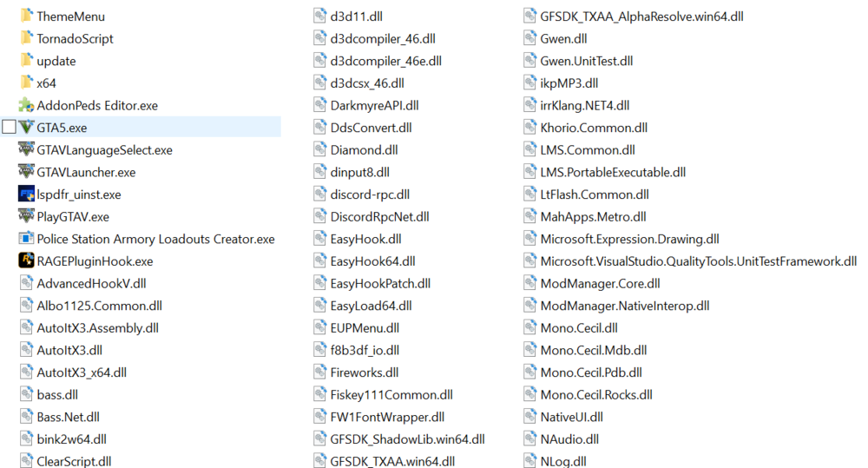868x468 pixels.
Task: Select d3dcompiler_46.dll
Action: point(383,39)
